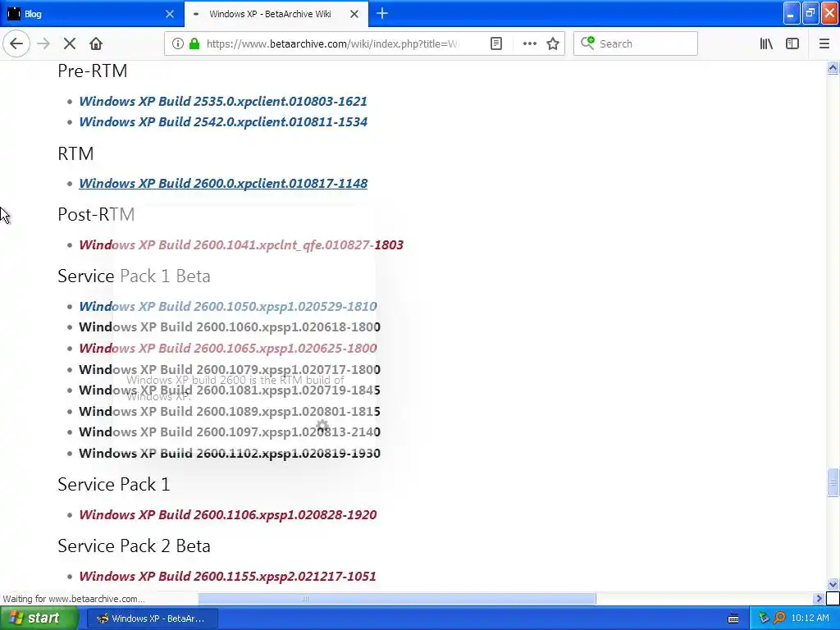Open Build 2600.1106.xpsp1.020828-1920 link
Screen dimensions: 840x630
tap(228, 515)
